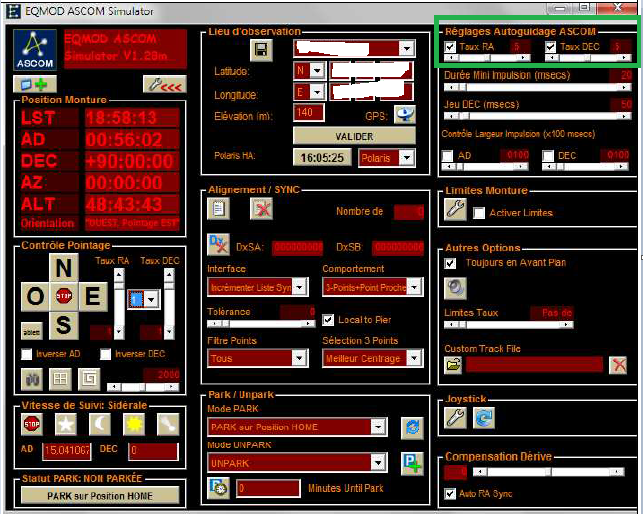643x514 pixels.
Task: Open alignment point list icon
Action: (218, 209)
